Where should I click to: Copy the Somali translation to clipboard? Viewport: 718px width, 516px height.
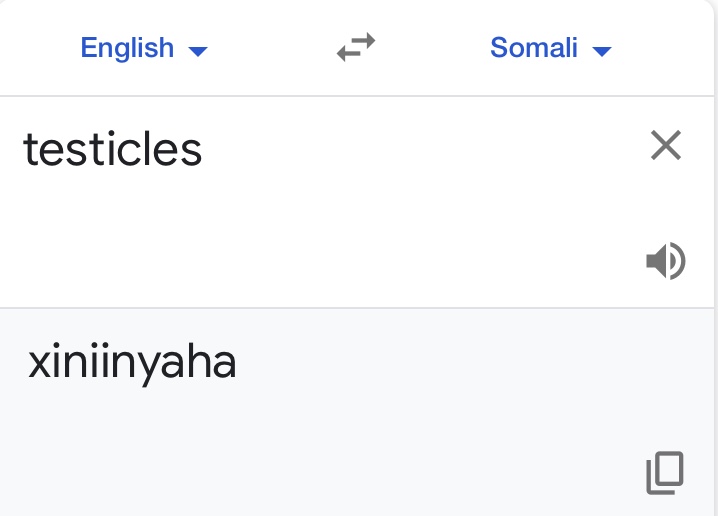665,473
